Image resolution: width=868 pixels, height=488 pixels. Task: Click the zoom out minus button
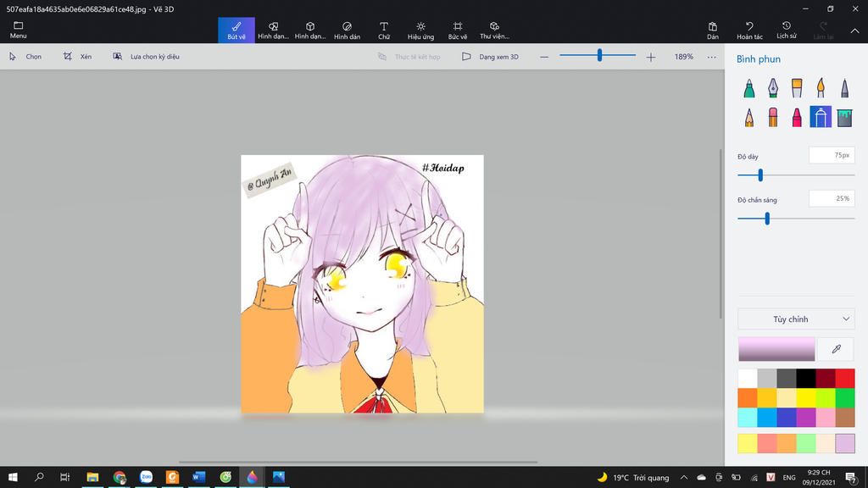click(x=544, y=57)
